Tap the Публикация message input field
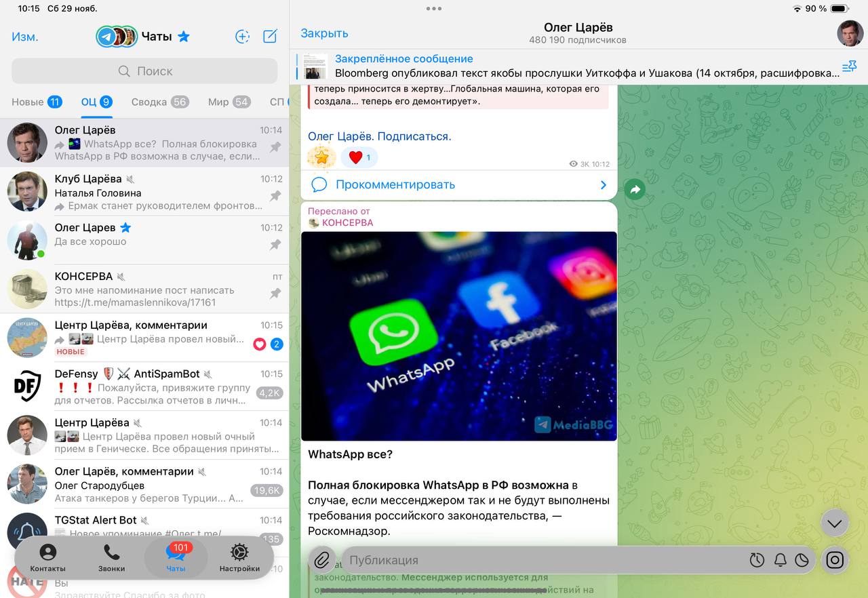868x598 pixels. (475, 560)
